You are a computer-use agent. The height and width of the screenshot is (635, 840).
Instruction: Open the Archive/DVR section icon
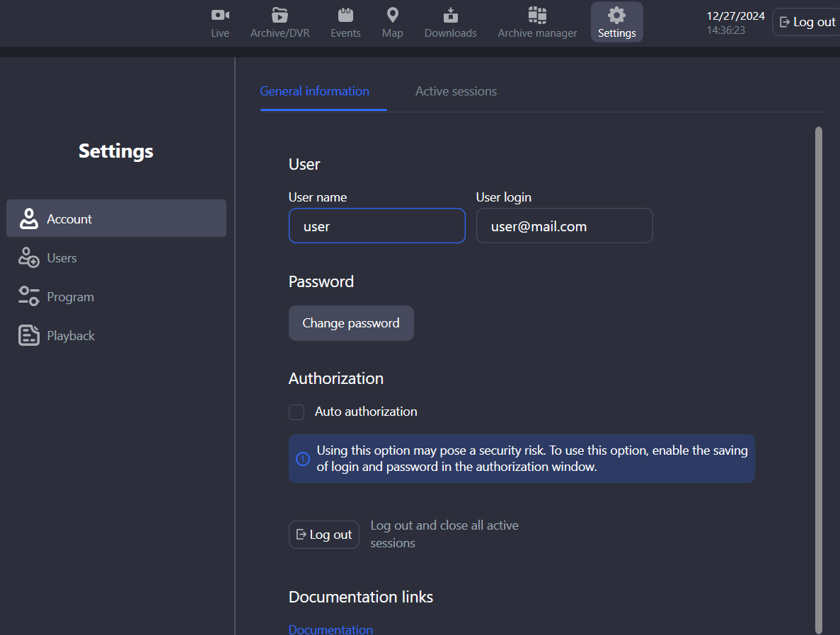click(280, 15)
